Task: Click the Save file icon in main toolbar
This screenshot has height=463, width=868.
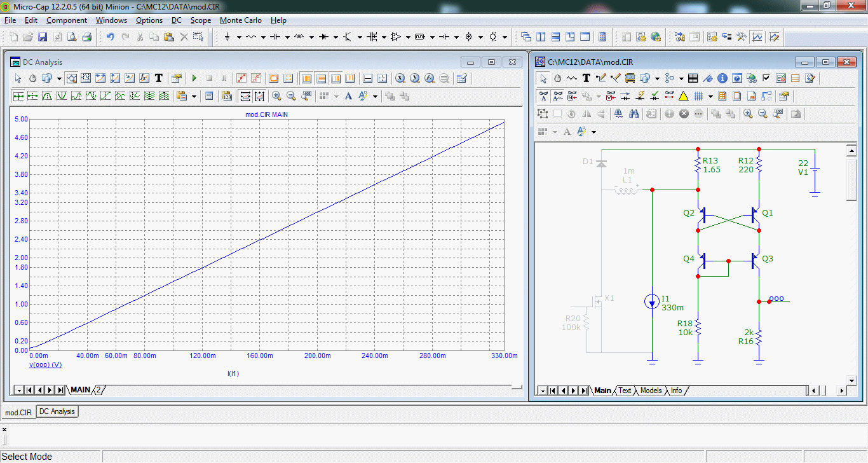Action: (x=43, y=37)
